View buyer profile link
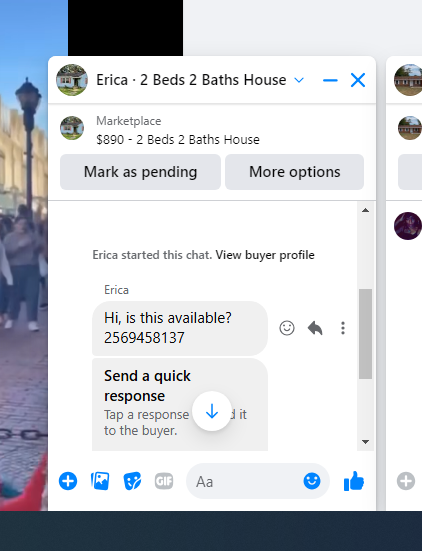Viewport: 422px width, 551px height. tap(265, 255)
